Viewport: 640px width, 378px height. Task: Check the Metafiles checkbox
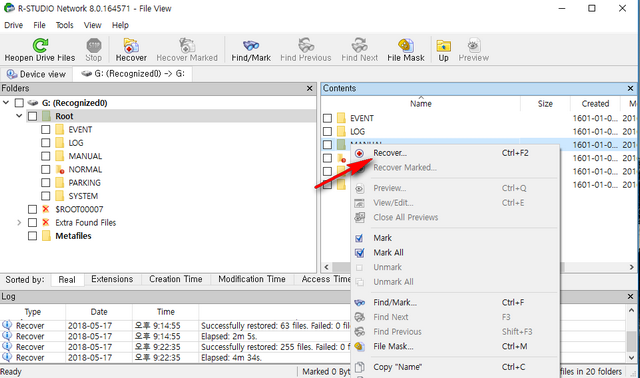(x=33, y=236)
